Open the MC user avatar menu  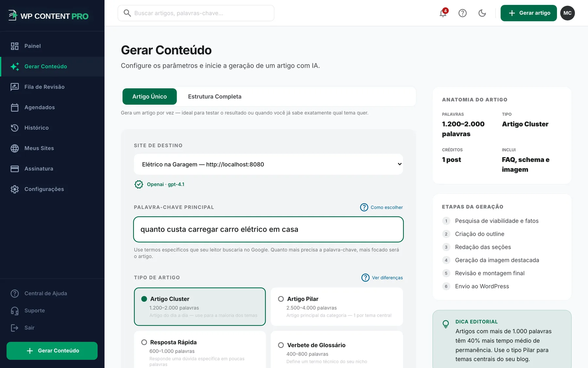pos(567,13)
